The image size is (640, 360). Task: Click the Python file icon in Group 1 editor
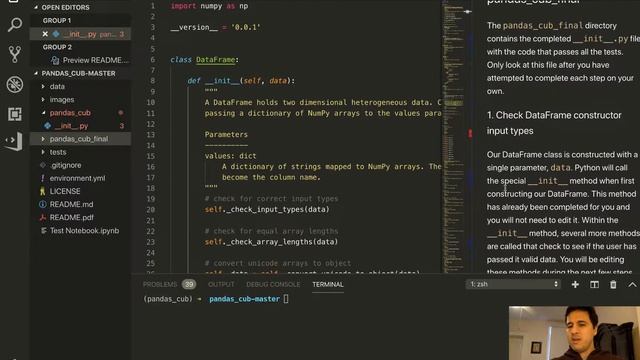[56, 34]
